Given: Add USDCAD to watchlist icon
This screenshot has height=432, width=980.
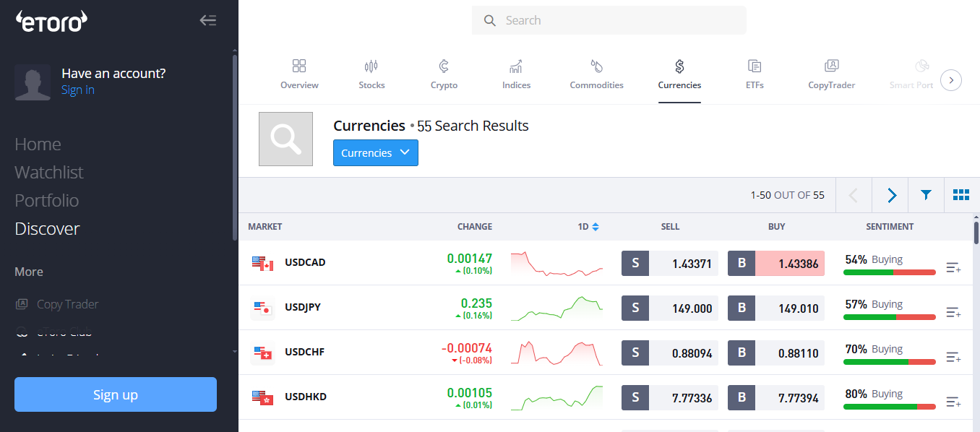Looking at the screenshot, I should pos(953,268).
